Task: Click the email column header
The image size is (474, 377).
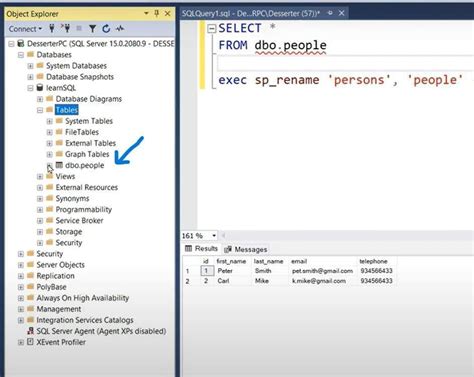Action: 299,261
